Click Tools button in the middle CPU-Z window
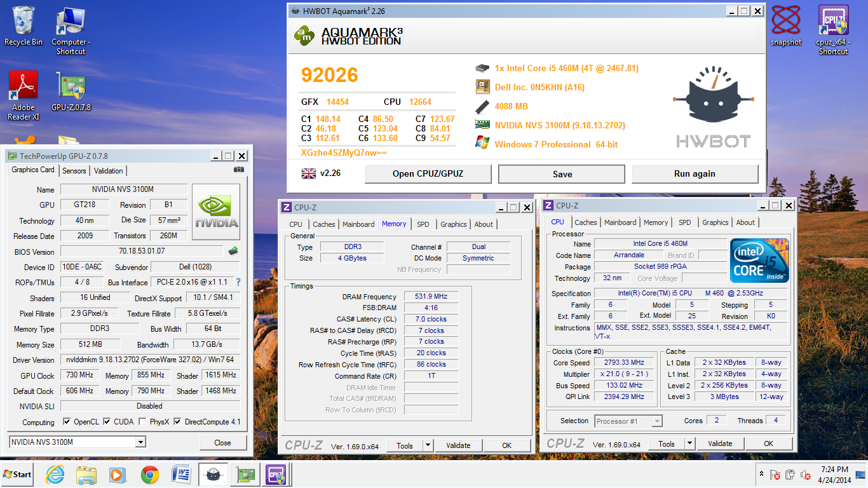 (x=405, y=445)
